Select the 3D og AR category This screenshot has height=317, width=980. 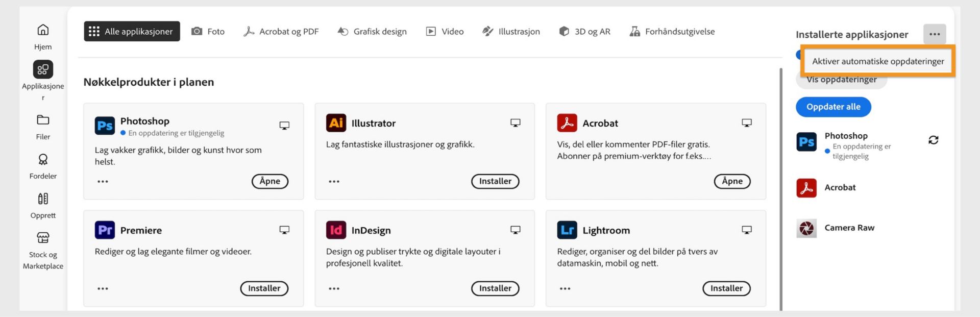[584, 31]
